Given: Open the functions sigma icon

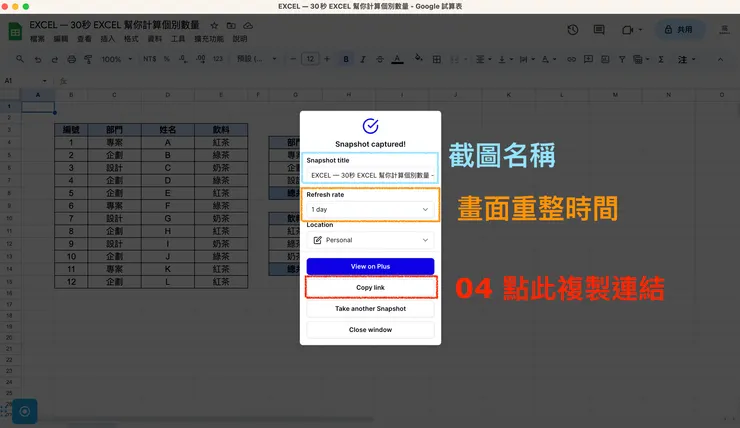Looking at the screenshot, I should coord(661,59).
